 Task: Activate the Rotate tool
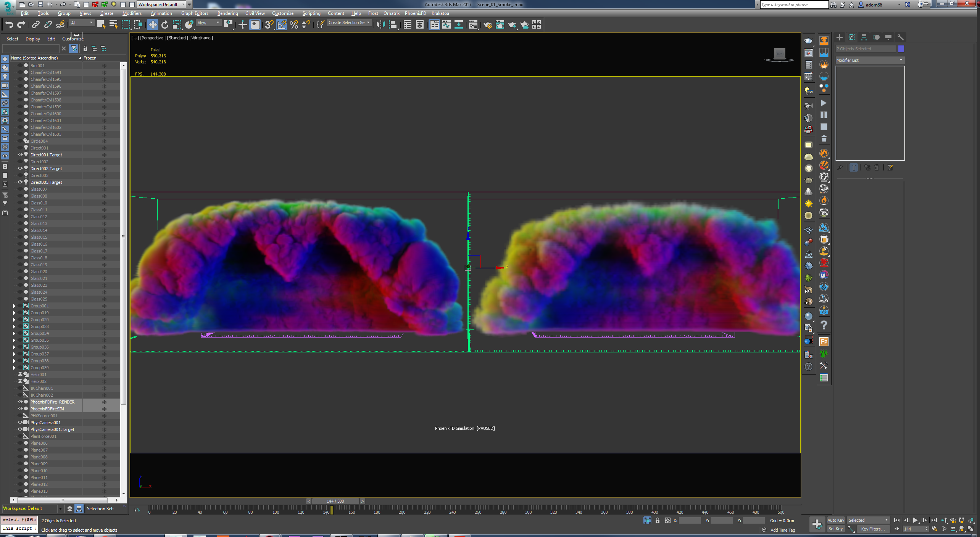coord(165,25)
